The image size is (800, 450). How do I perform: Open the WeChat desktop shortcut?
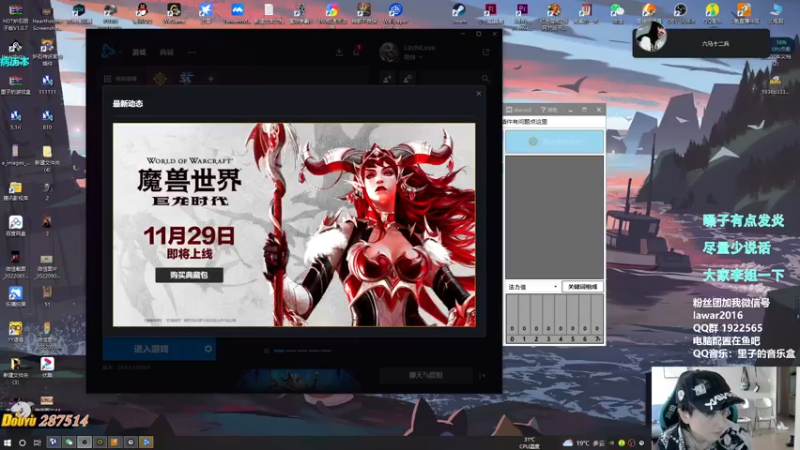point(617,13)
